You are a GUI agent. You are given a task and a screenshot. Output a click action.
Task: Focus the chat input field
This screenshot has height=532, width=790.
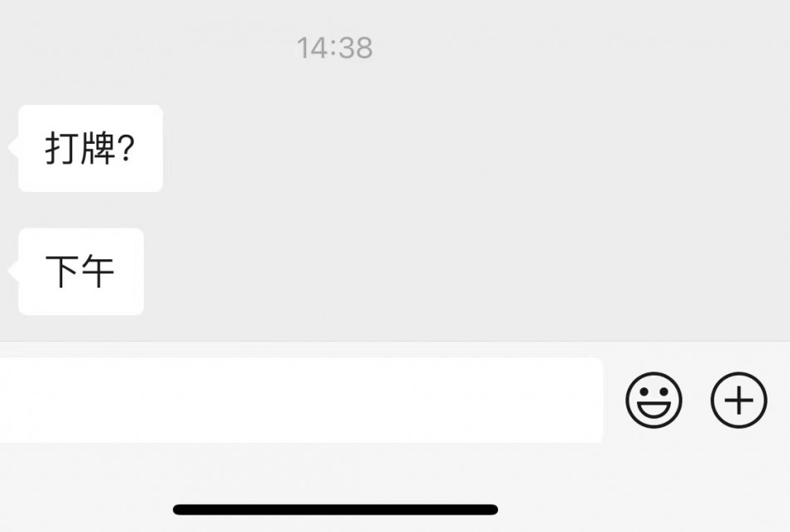pos(301,400)
